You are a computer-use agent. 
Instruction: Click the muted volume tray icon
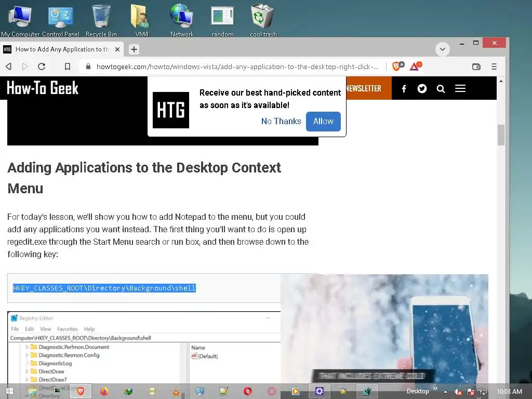coord(458,392)
